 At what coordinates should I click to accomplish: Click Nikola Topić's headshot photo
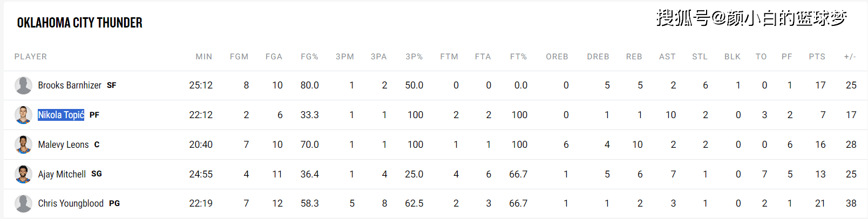pyautogui.click(x=23, y=115)
